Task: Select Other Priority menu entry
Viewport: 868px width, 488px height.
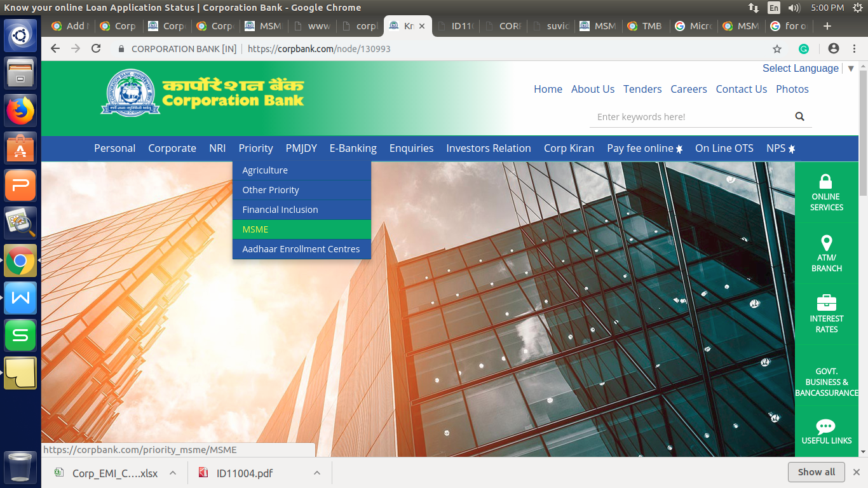Action: tap(302, 190)
